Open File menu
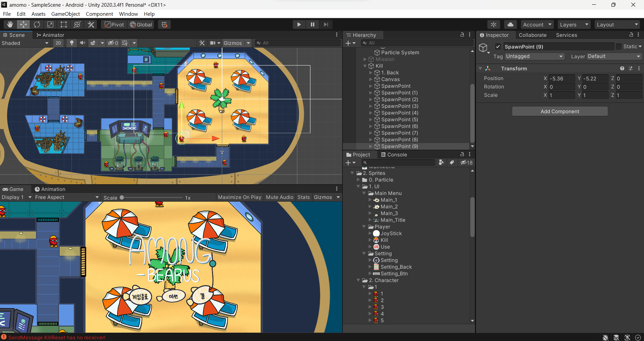644x341 pixels. pos(7,14)
